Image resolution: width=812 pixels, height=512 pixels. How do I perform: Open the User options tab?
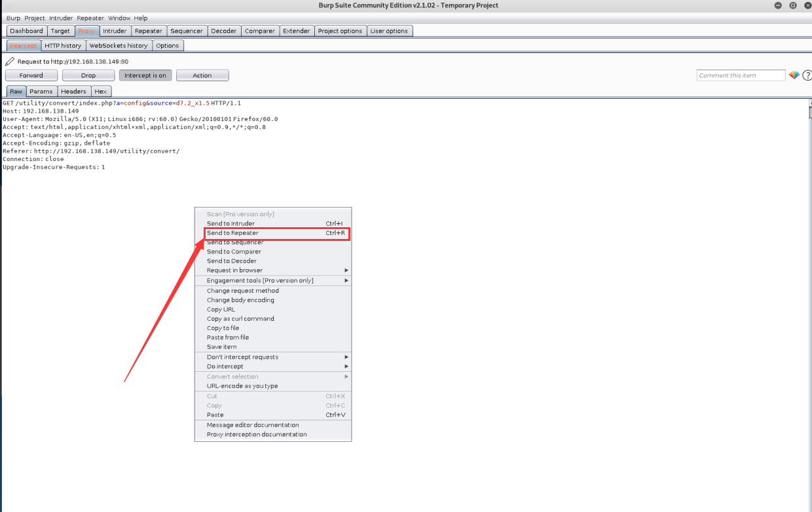[x=389, y=31]
